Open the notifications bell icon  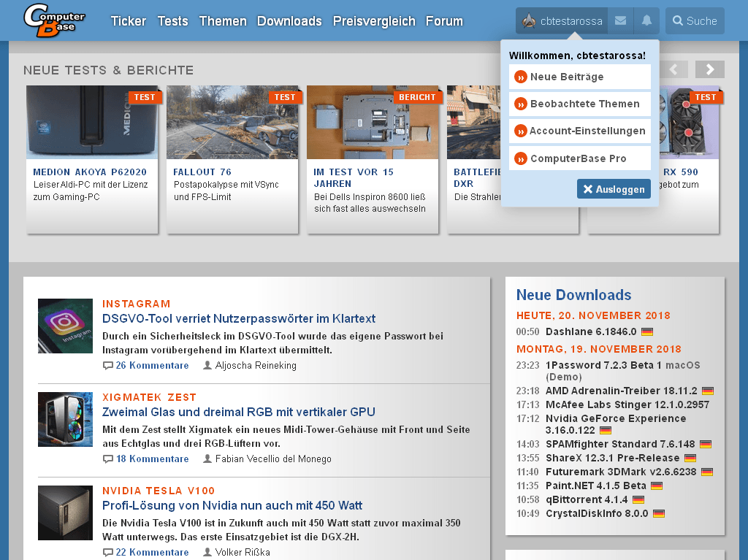tap(646, 20)
